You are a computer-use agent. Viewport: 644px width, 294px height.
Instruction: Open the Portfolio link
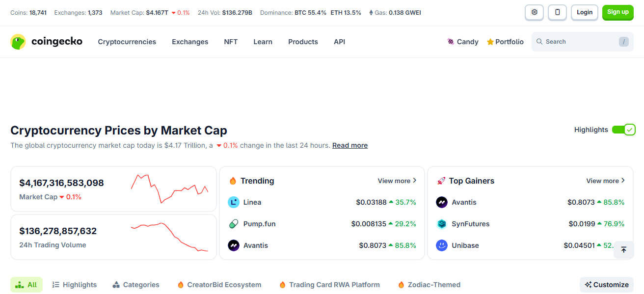coord(505,42)
